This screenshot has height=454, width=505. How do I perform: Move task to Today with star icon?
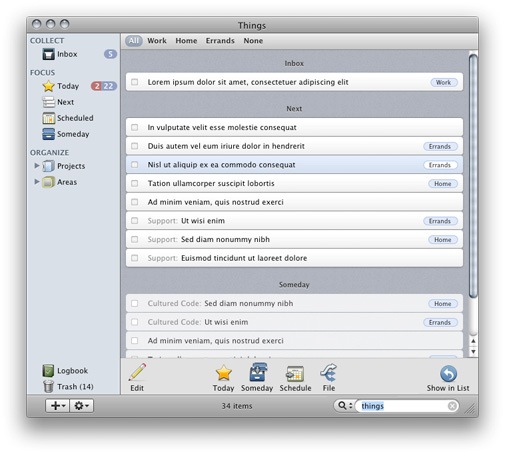tap(223, 373)
